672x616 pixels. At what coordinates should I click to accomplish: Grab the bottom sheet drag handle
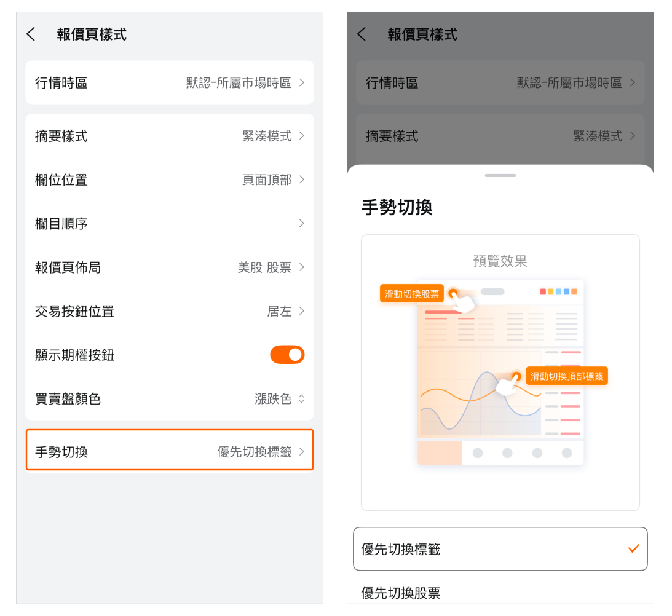click(x=500, y=176)
